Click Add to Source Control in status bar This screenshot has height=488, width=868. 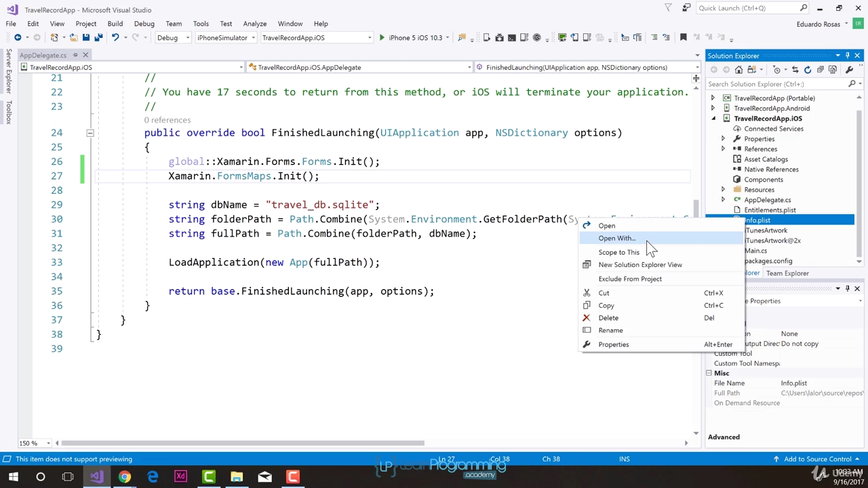[x=817, y=459]
